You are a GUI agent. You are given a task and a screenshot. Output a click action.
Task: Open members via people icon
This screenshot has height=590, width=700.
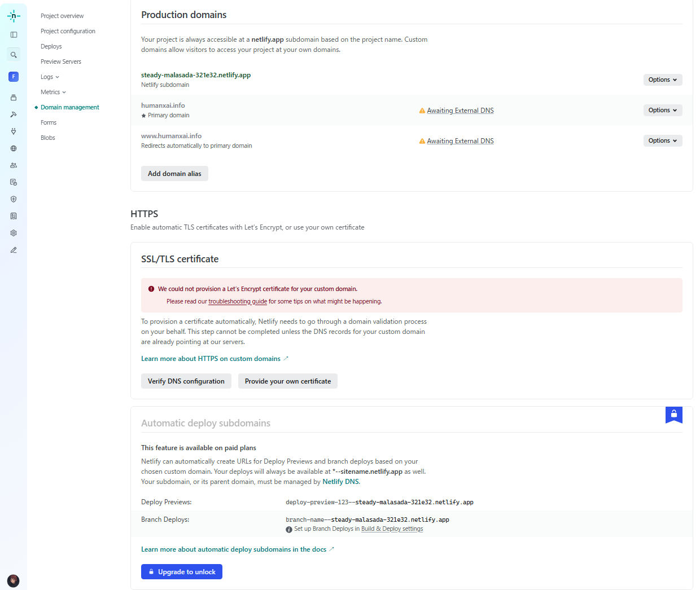click(x=14, y=165)
